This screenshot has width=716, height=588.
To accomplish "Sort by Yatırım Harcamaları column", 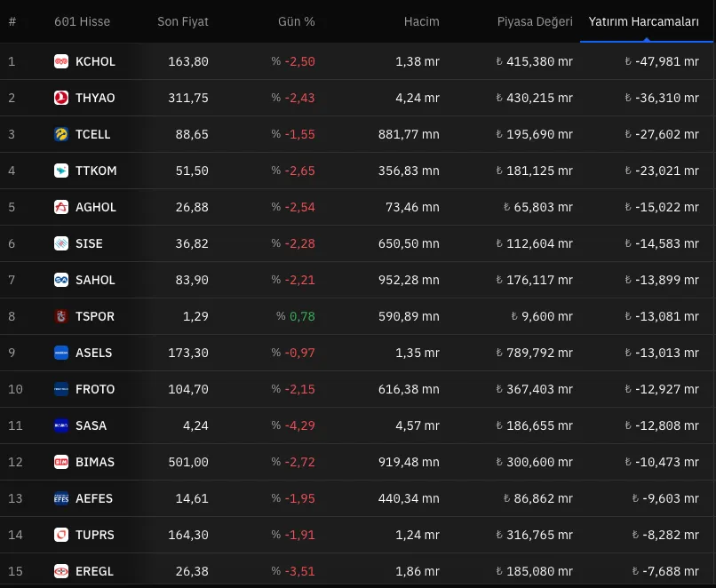I will point(643,21).
